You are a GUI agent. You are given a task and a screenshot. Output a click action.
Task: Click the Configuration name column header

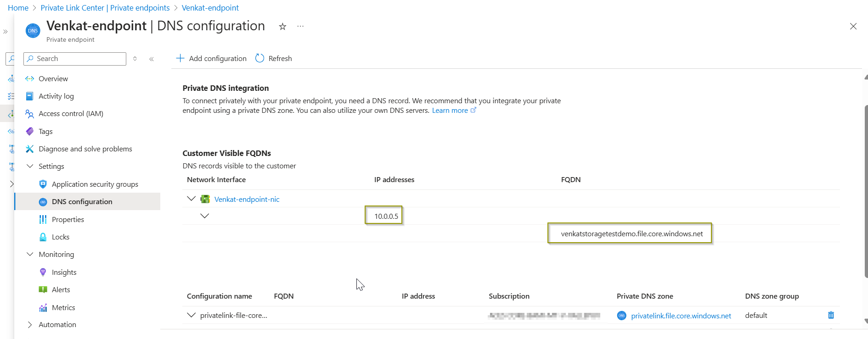coord(220,296)
